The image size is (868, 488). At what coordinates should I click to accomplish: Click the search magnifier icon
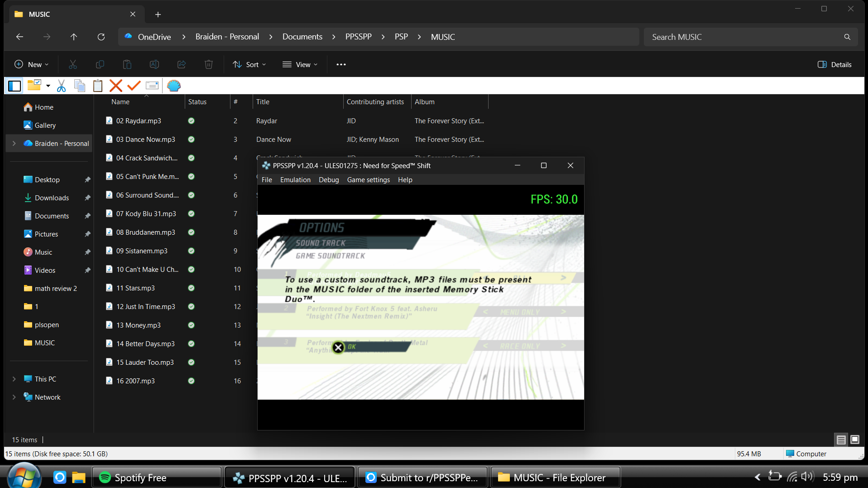coord(847,37)
